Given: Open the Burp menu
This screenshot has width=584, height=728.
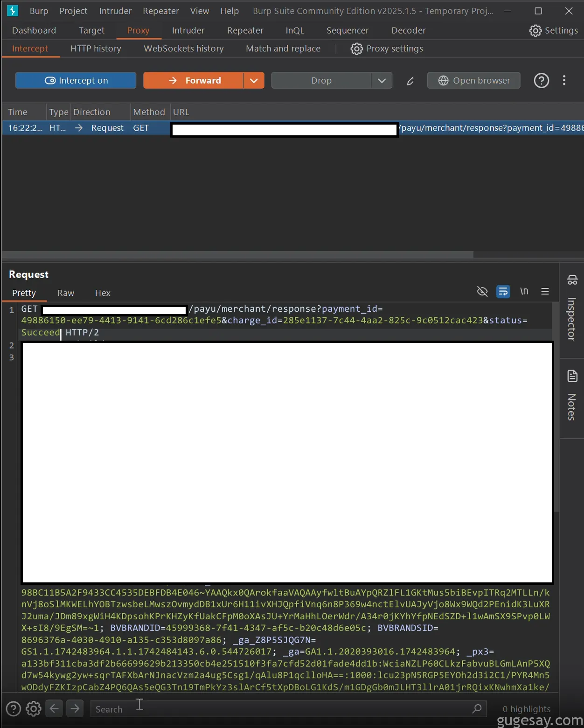Looking at the screenshot, I should pos(39,11).
